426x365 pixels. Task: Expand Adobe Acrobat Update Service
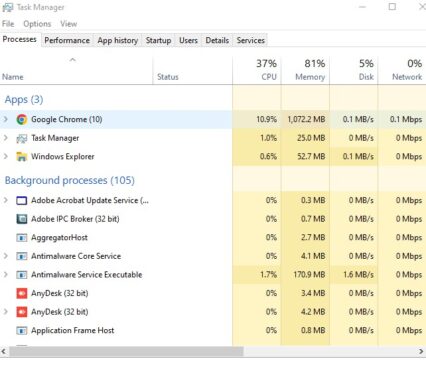(6, 200)
